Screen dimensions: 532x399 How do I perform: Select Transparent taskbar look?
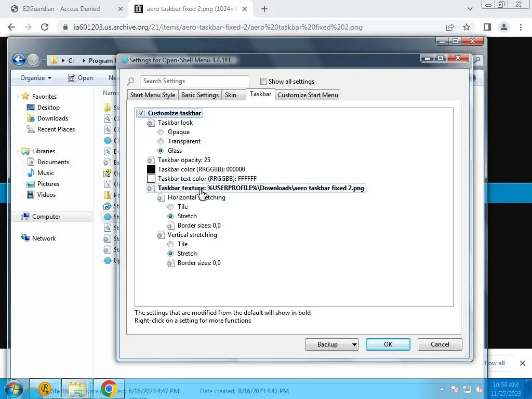[x=161, y=141]
